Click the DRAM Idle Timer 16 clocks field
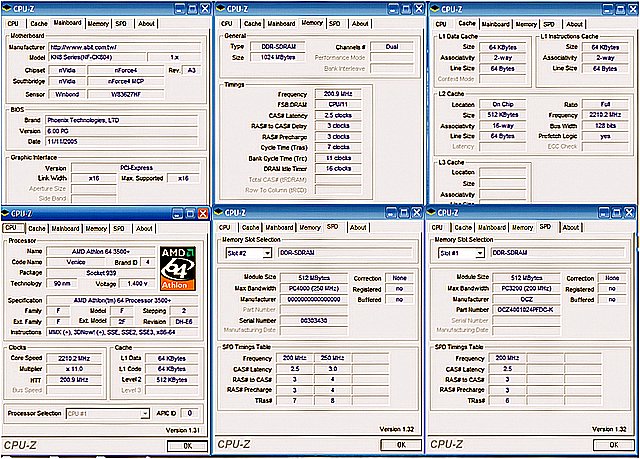Viewport: 640px width, 459px height. (x=338, y=169)
